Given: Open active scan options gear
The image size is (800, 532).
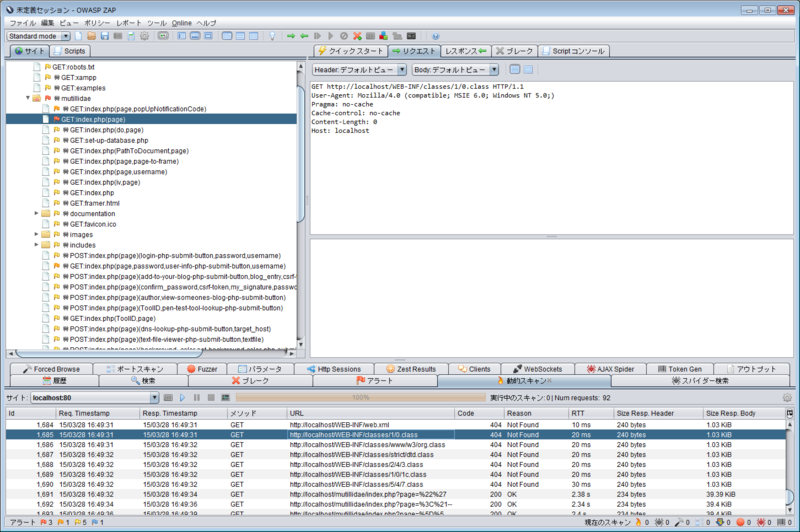Looking at the screenshot, I should pos(787,397).
